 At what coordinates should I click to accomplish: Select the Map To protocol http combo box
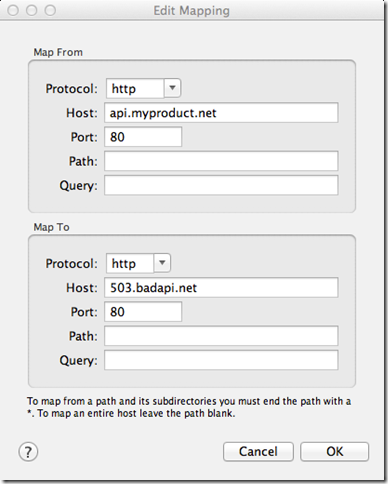pyautogui.click(x=138, y=263)
